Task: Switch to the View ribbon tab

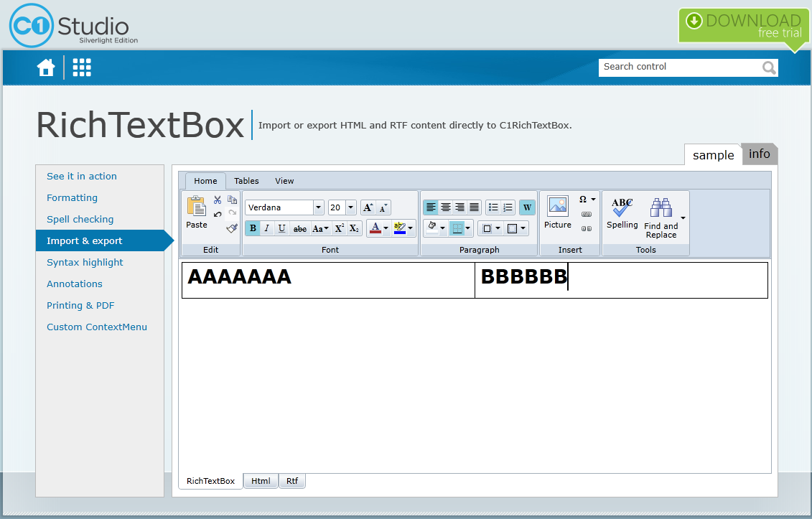Action: [284, 181]
